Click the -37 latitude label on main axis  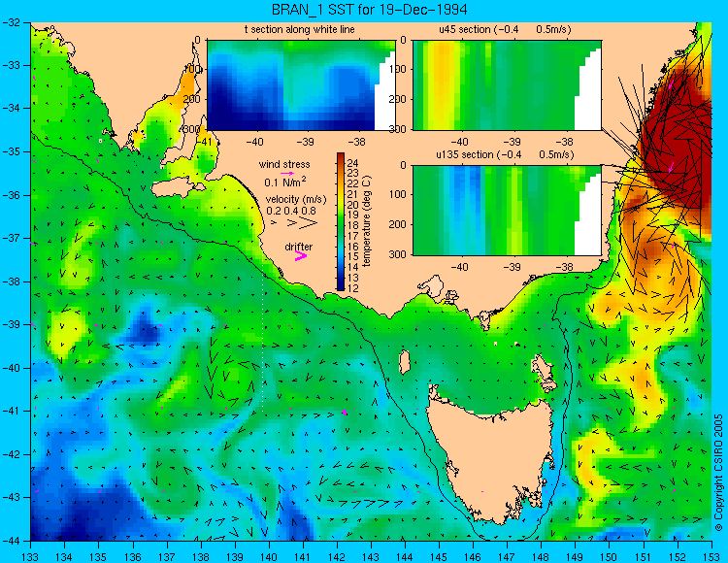[11, 238]
